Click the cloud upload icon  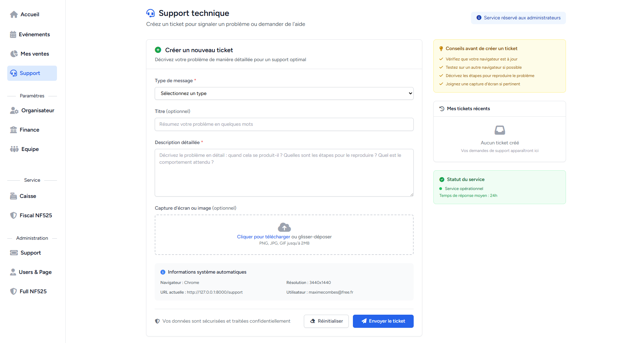284,227
